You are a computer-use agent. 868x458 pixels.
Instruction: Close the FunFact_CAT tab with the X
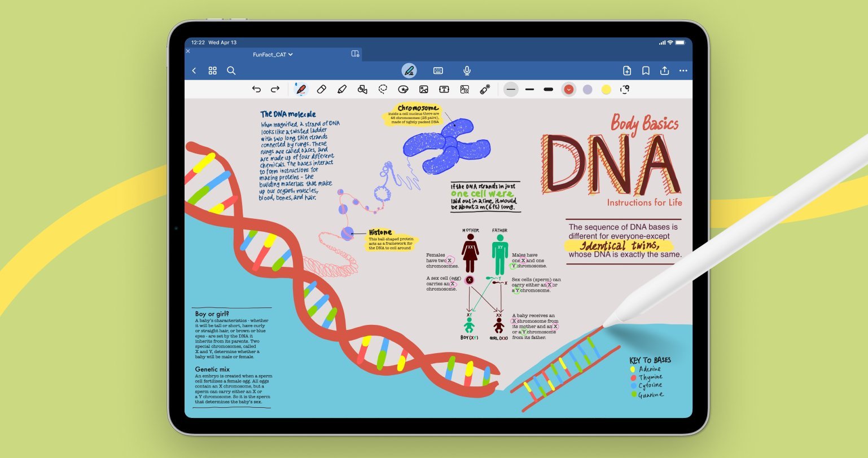point(188,51)
